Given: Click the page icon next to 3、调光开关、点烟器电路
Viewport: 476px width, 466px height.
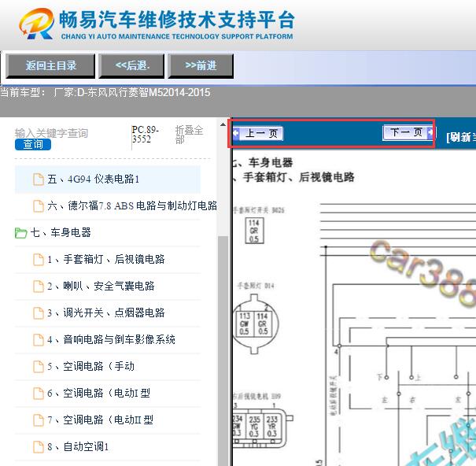Looking at the screenshot, I should pos(39,313).
